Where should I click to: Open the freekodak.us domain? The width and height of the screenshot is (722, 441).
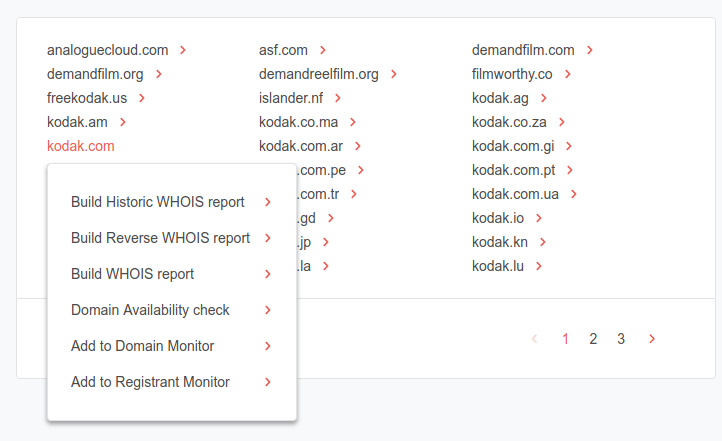pyautogui.click(x=87, y=98)
